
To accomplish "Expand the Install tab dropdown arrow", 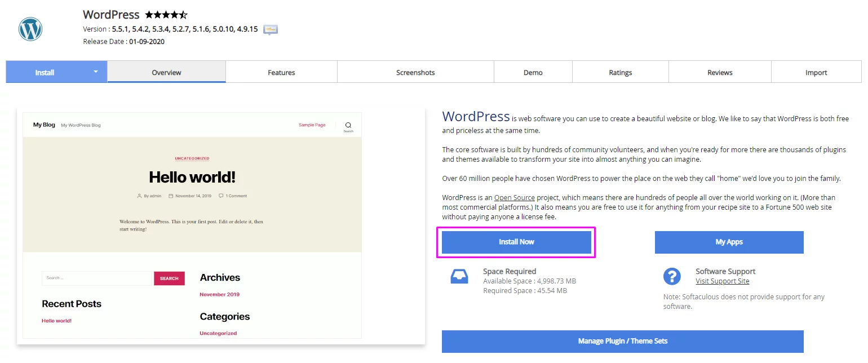I will tap(96, 72).
